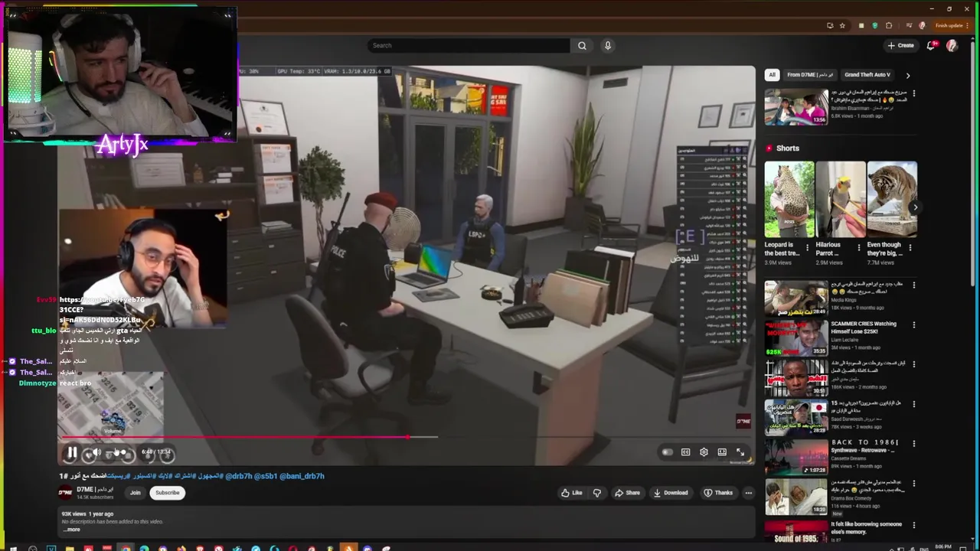Viewport: 980px width, 551px height.
Task: Select the Grand Theft Auto V chip
Action: point(867,75)
